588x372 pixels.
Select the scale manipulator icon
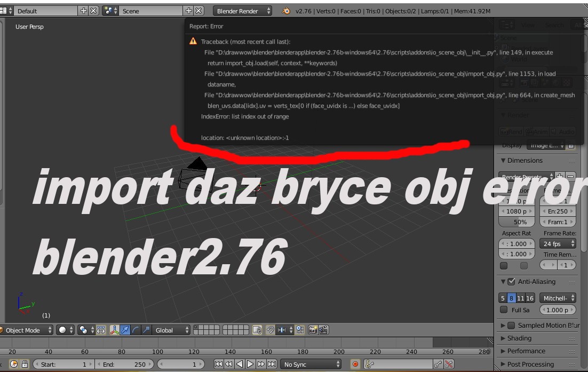(x=146, y=330)
